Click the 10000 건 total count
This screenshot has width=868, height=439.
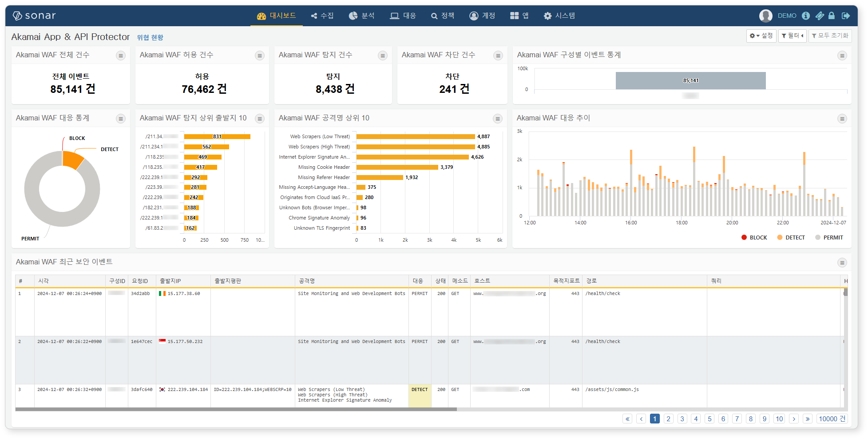tap(832, 419)
